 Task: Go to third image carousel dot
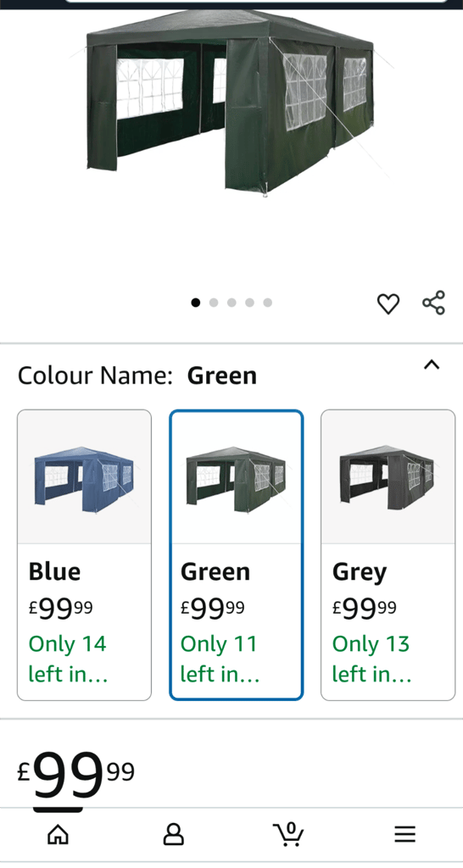click(231, 303)
